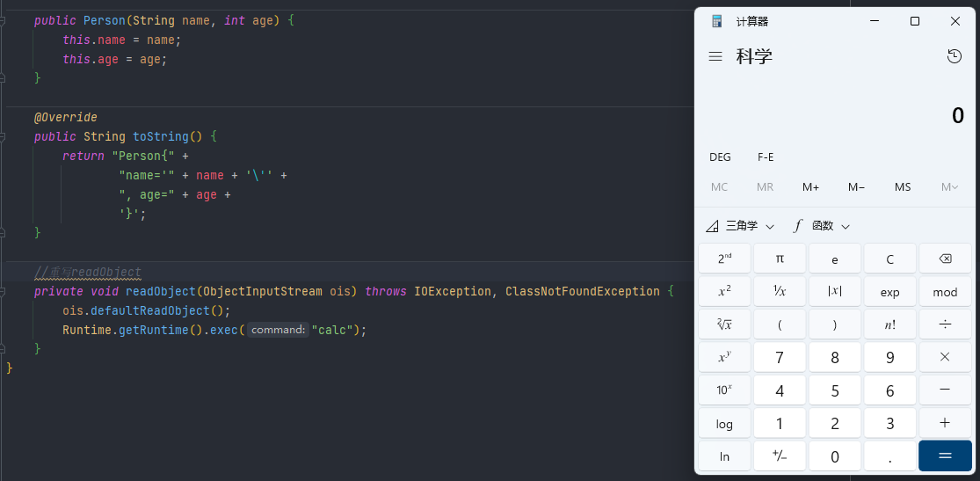Viewport: 980px width, 481px height.
Task: Click the exp key
Action: tap(890, 291)
